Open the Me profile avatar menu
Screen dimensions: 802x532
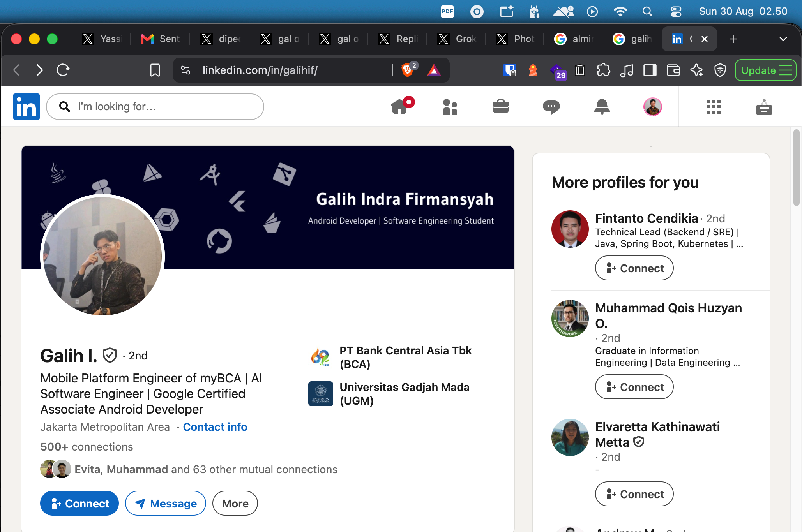tap(653, 107)
